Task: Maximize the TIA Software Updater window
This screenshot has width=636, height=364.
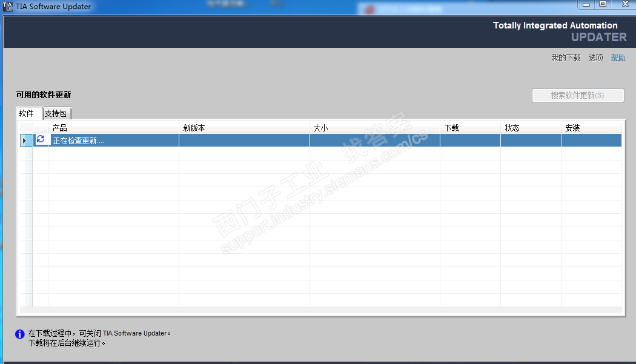Action: click(x=603, y=4)
